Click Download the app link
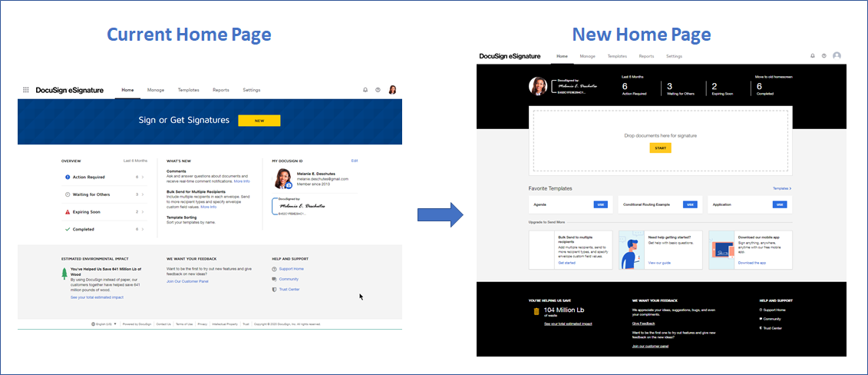 point(752,263)
